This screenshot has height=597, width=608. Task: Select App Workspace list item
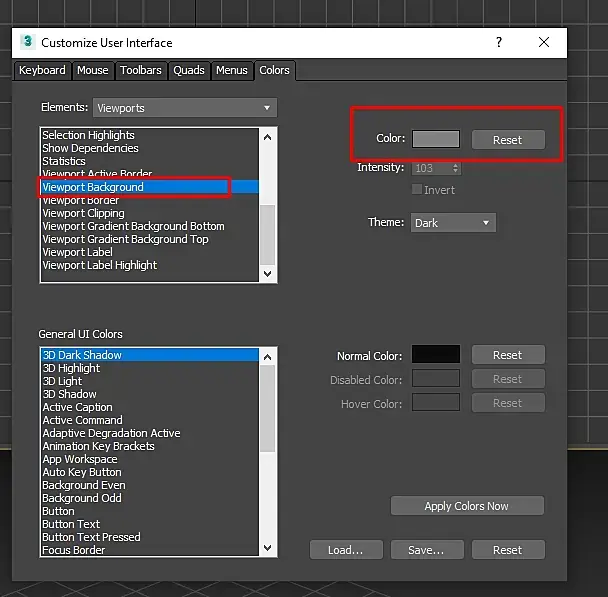tap(150, 459)
